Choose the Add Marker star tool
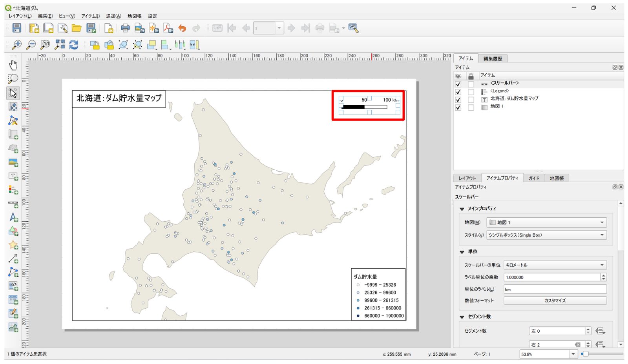This screenshot has width=628, height=364. click(x=13, y=245)
